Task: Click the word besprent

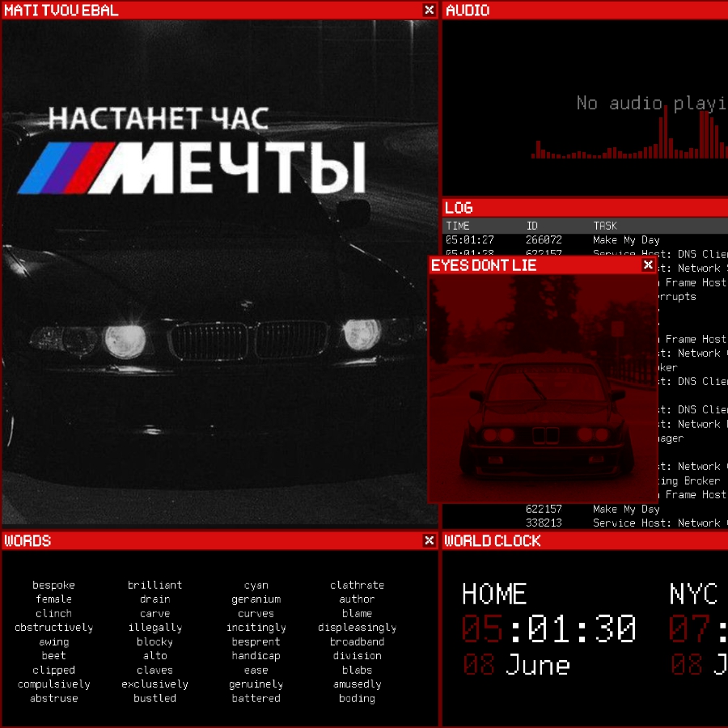Action: 256,641
